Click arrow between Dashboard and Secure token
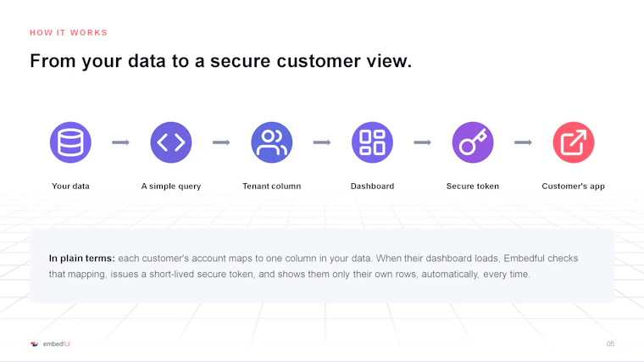The image size is (644, 362). coord(423,142)
